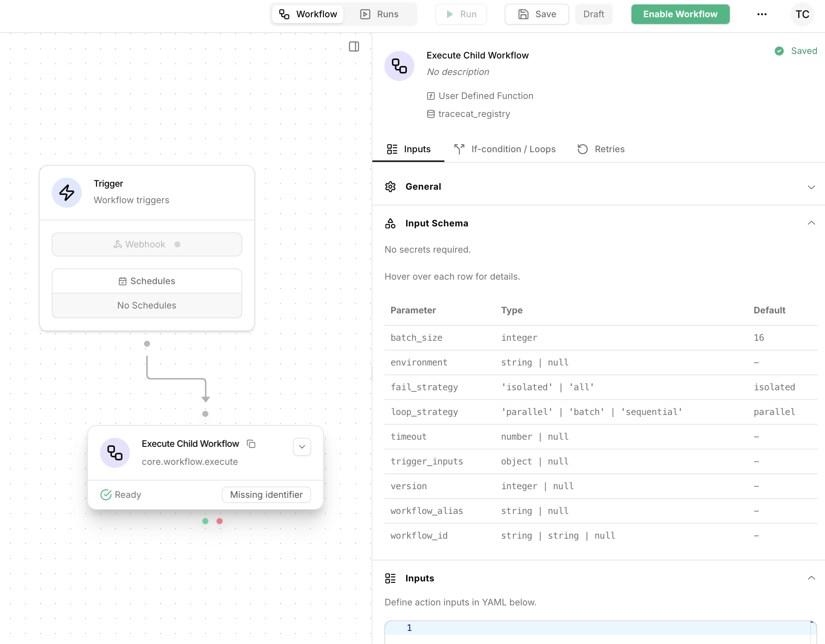This screenshot has width=825, height=644.
Task: Click into the YAML inputs editor line 1
Action: [604, 628]
